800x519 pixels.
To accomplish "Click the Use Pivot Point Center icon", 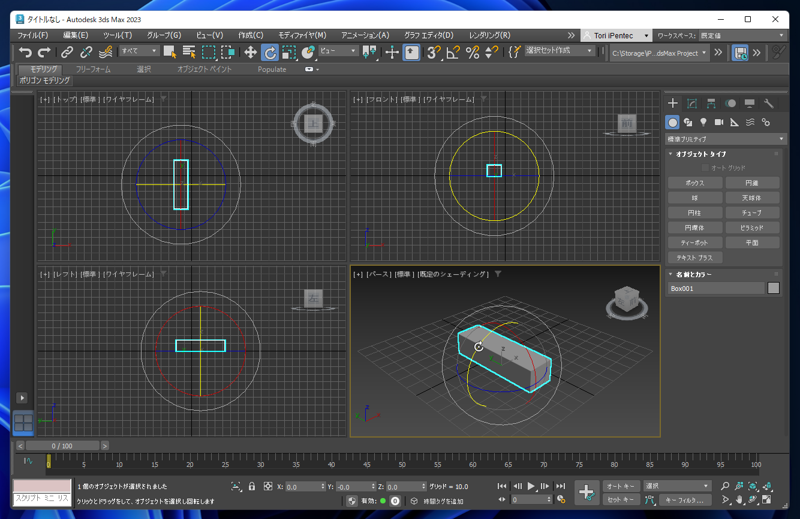I will [x=369, y=52].
